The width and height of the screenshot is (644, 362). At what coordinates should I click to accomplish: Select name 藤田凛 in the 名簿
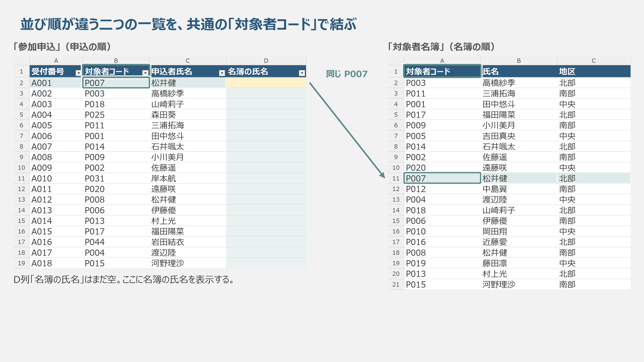519,263
